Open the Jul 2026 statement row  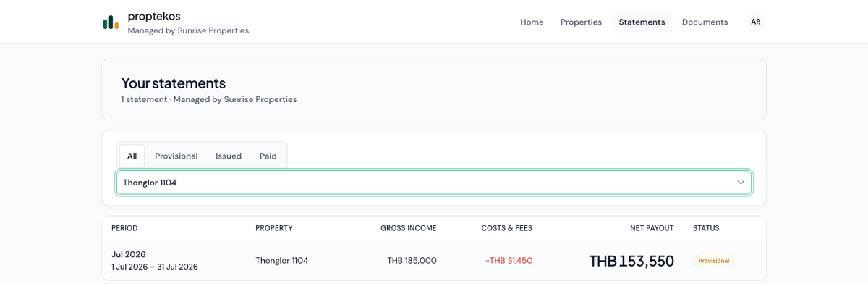(x=434, y=261)
